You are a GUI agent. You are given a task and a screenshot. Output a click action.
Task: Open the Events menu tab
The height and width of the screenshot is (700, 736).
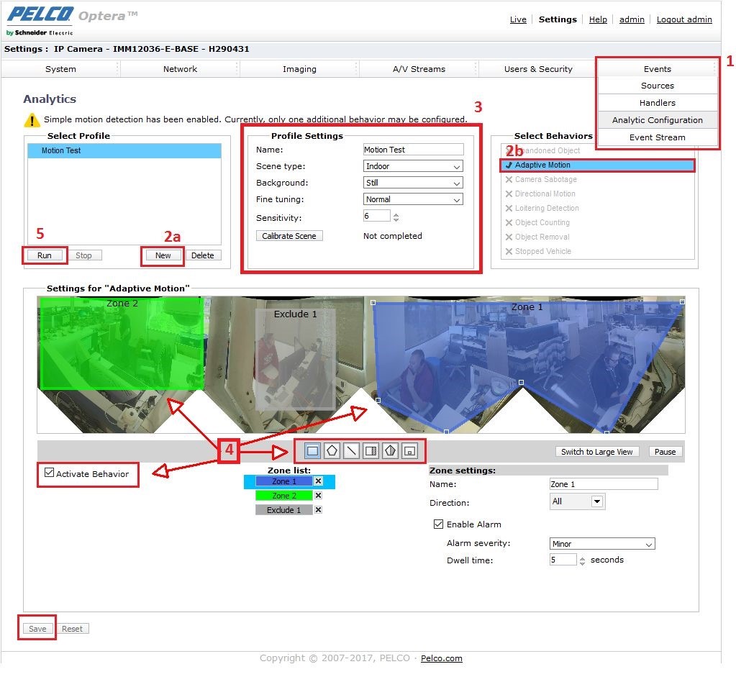[x=657, y=69]
